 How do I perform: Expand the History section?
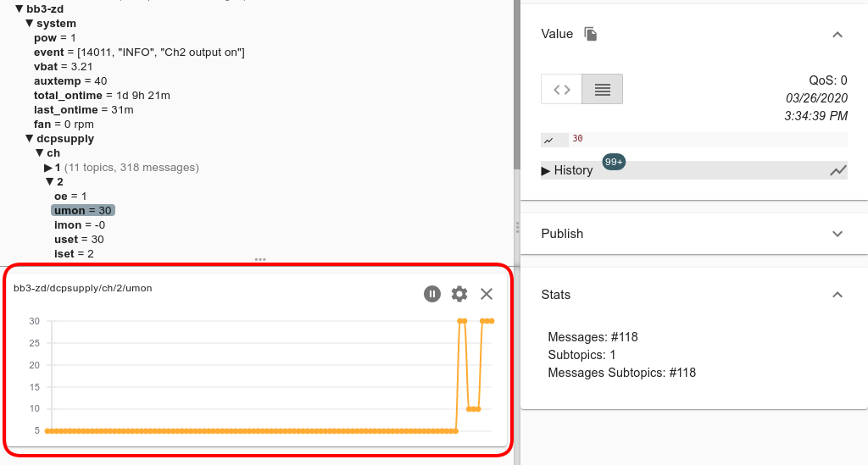tap(567, 170)
